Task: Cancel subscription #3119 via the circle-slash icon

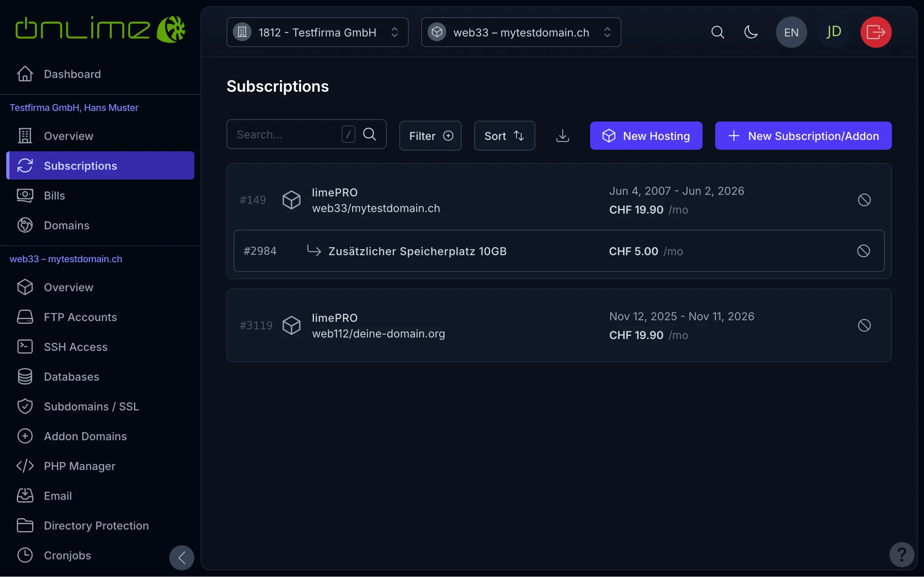Action: click(x=864, y=325)
